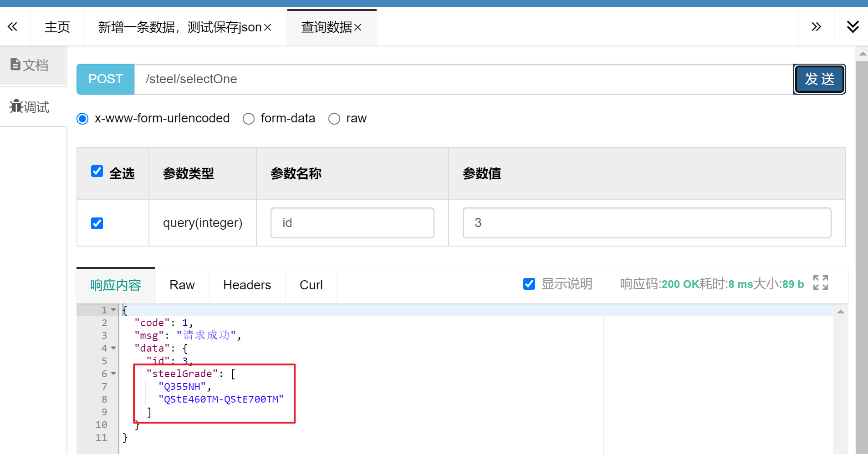Click the response editor scroll-up arrow
This screenshot has width=868, height=454.
coord(841,312)
